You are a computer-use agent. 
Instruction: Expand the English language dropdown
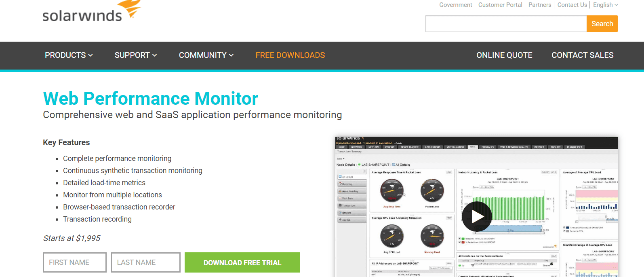(x=606, y=5)
